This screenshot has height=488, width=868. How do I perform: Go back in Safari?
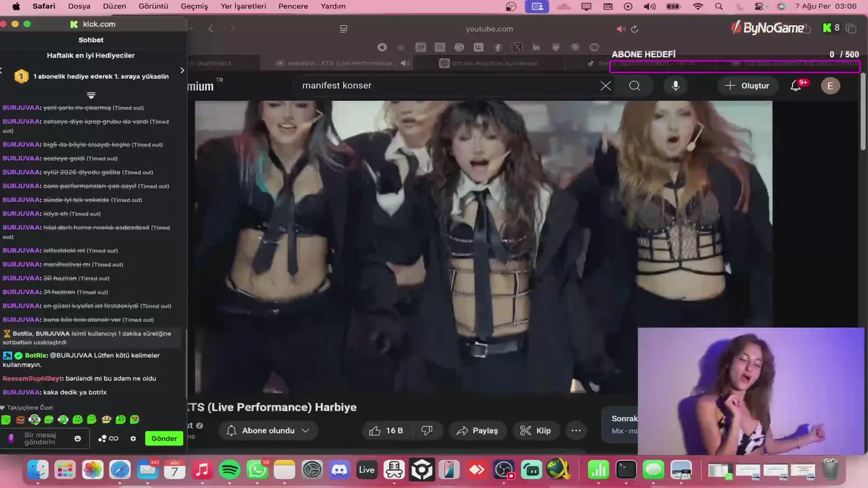[211, 29]
